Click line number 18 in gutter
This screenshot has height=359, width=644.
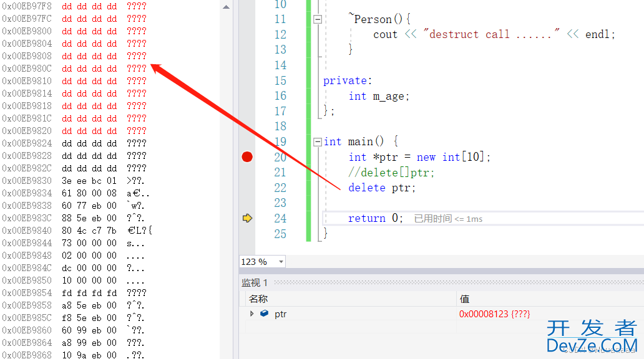pyautogui.click(x=280, y=127)
